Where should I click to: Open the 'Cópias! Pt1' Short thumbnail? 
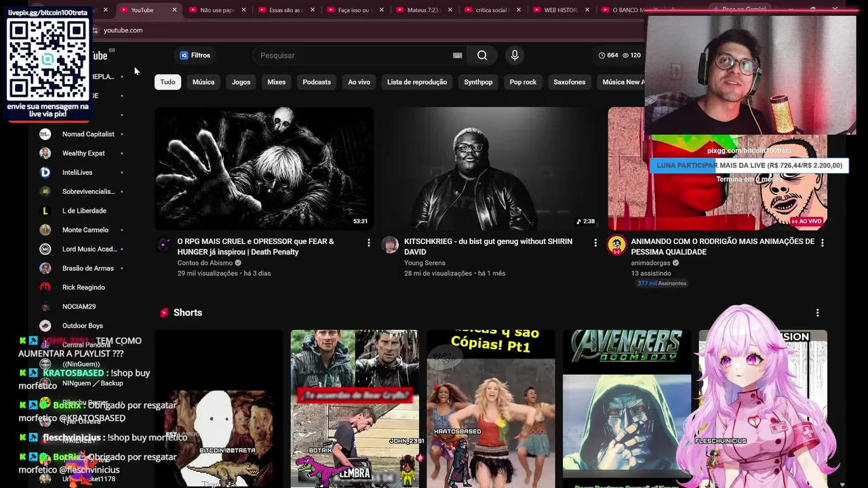[x=491, y=409]
